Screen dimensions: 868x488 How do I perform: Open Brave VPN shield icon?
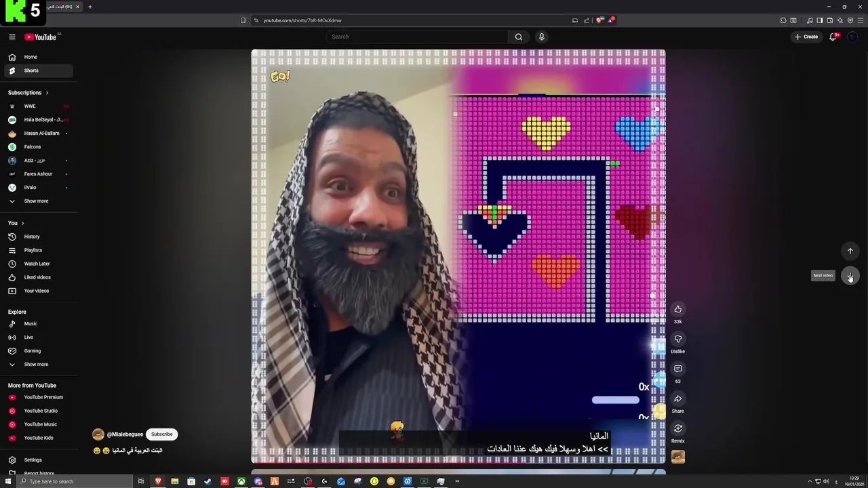point(850,20)
